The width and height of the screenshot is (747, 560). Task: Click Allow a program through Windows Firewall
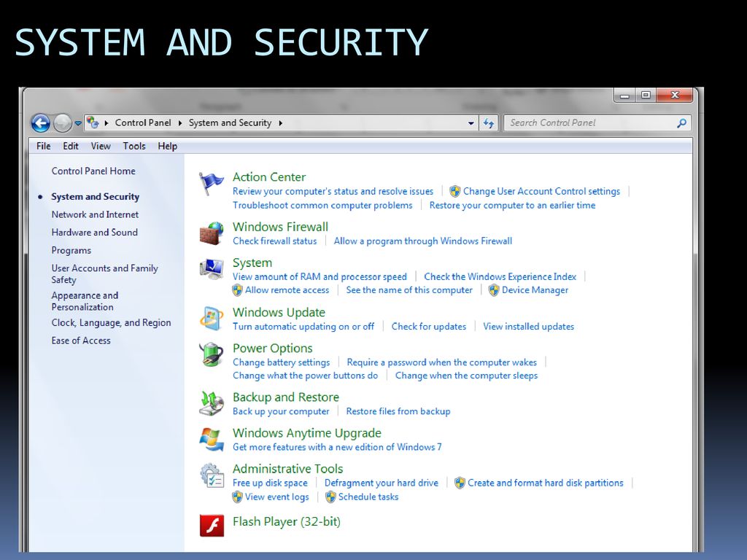tap(422, 241)
